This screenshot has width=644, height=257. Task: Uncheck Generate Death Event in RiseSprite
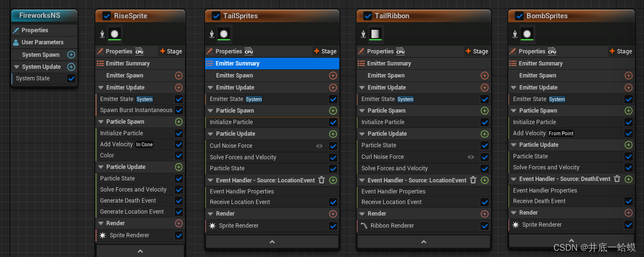pyautogui.click(x=179, y=201)
